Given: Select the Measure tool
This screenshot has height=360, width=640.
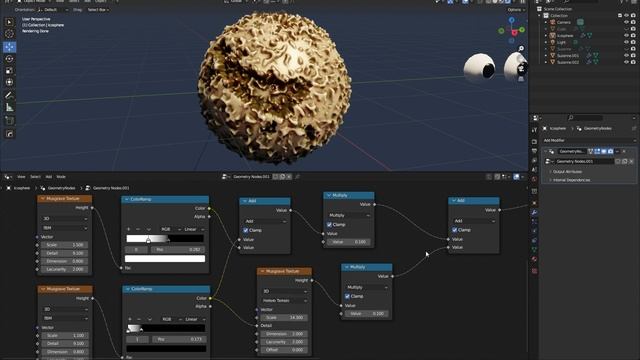Looking at the screenshot, I should coord(9,108).
